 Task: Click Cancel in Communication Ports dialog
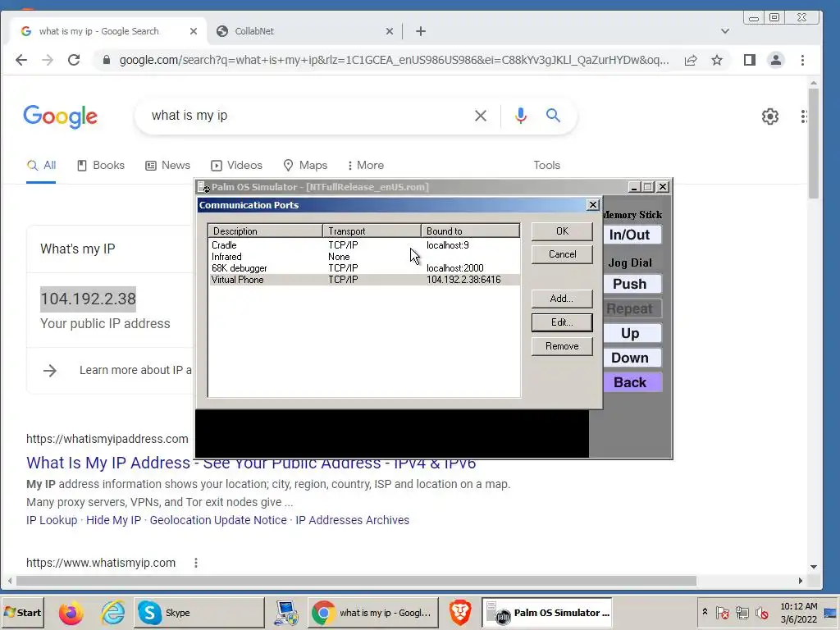[562, 254]
